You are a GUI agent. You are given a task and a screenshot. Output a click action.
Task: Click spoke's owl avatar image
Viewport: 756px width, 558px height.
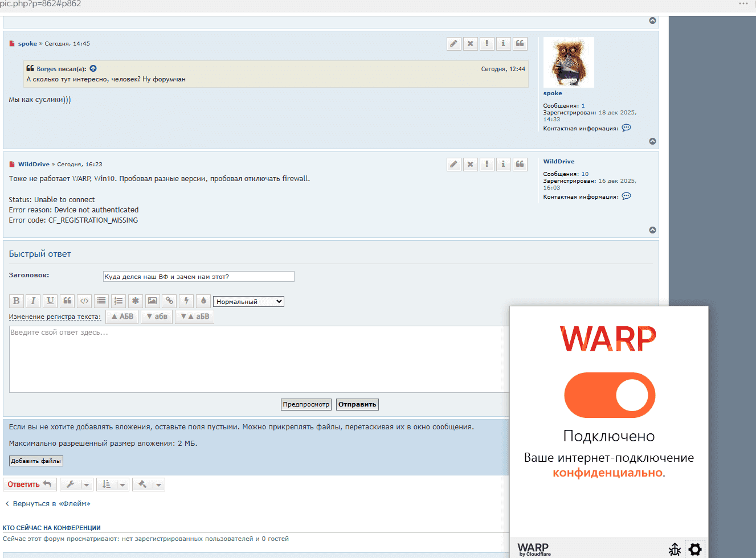click(x=569, y=63)
